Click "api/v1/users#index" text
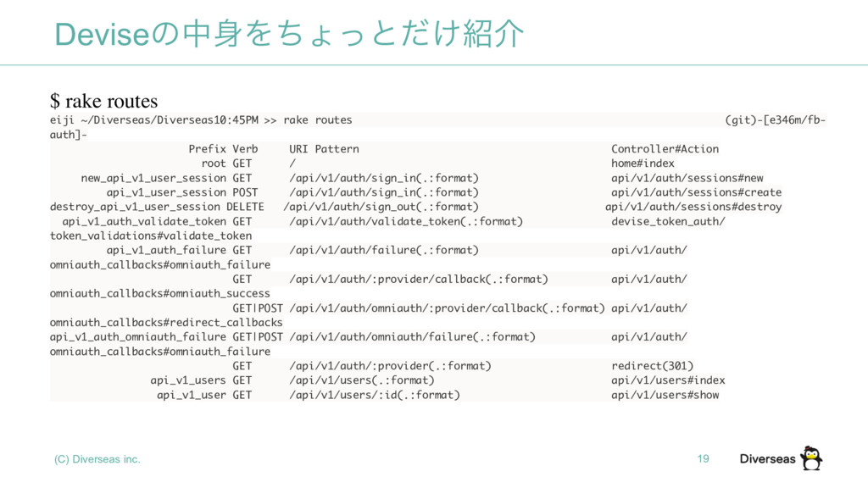868x488 pixels. pyautogui.click(x=668, y=380)
